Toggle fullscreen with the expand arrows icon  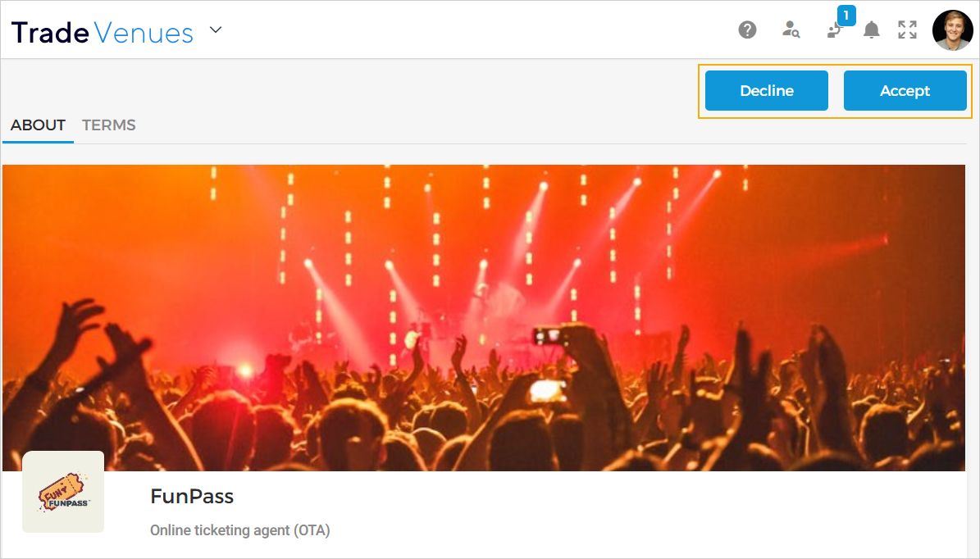907,30
